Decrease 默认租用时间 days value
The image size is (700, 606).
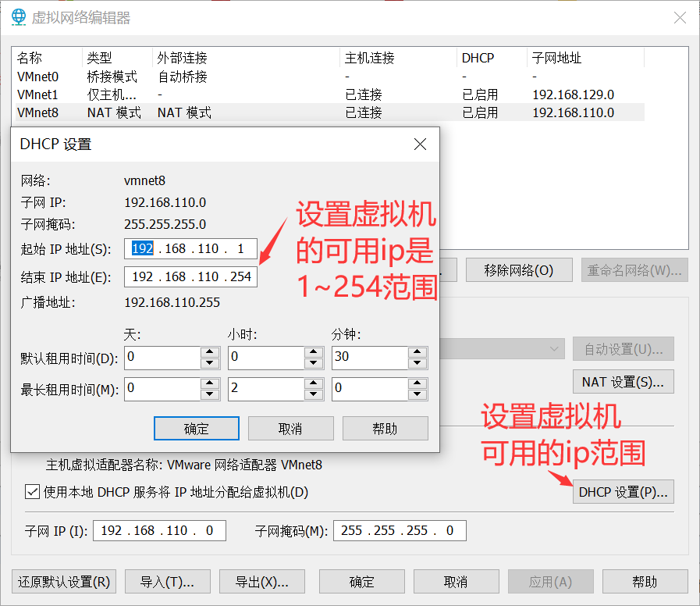pos(210,363)
